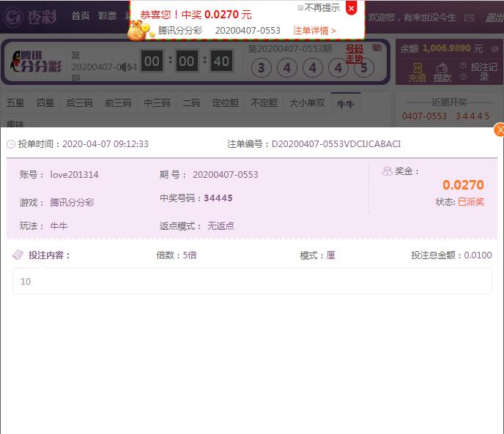Click recent draw 0407-0553 row
Screen dimensions: 504x434
coord(445,116)
